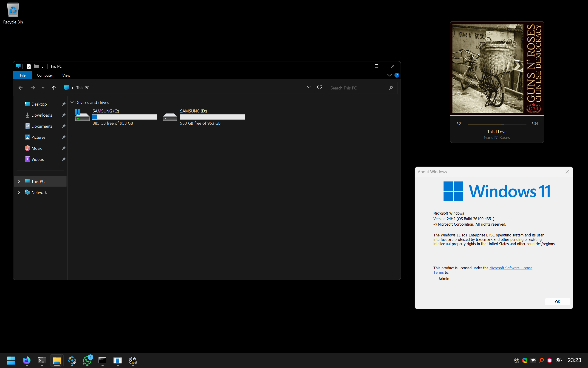Open recent locations dropdown arrow
Viewport: 588px width, 368px height.
(x=43, y=88)
